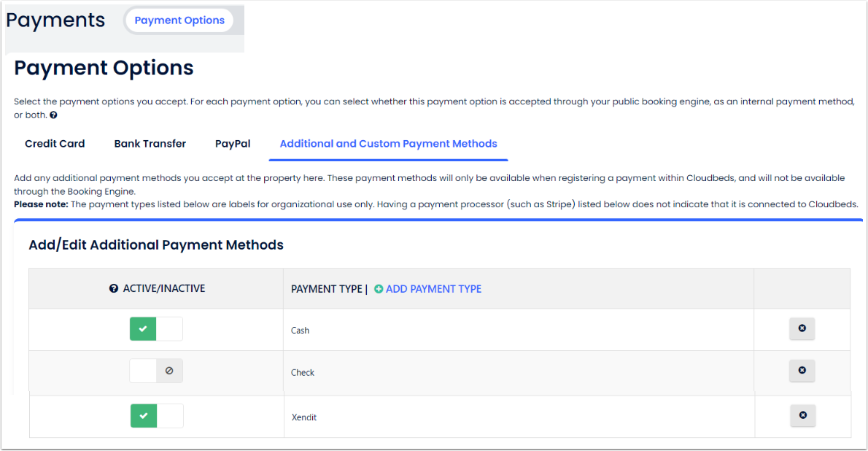The width and height of the screenshot is (868, 451).
Task: Click the ADD PAYMENT TYPE link text
Action: coord(433,289)
